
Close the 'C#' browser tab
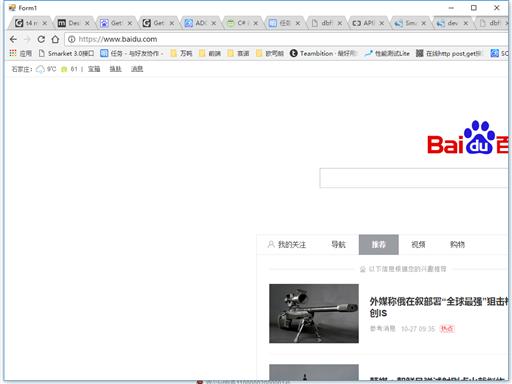(256, 23)
